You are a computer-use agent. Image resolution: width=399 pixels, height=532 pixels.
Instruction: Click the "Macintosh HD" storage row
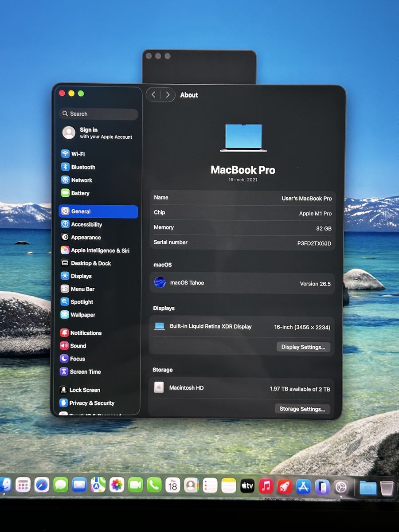[242, 388]
